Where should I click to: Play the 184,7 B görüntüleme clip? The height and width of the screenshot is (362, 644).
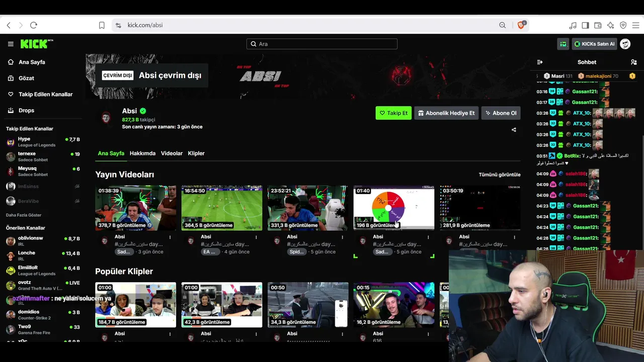136,305
